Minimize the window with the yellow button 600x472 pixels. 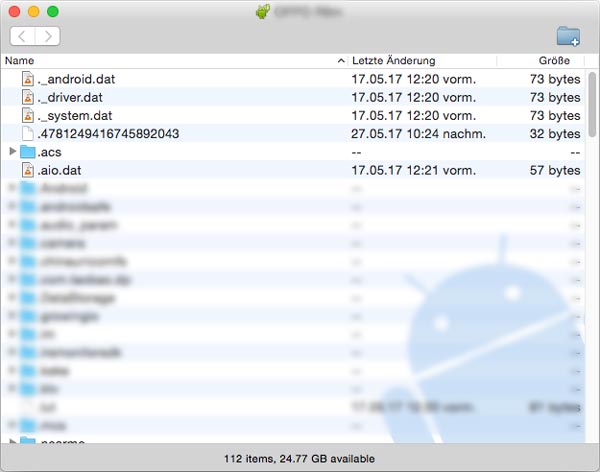tap(34, 11)
